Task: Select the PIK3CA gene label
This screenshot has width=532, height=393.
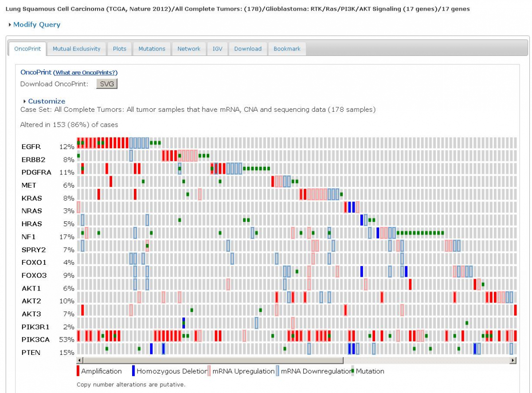Action: click(35, 340)
